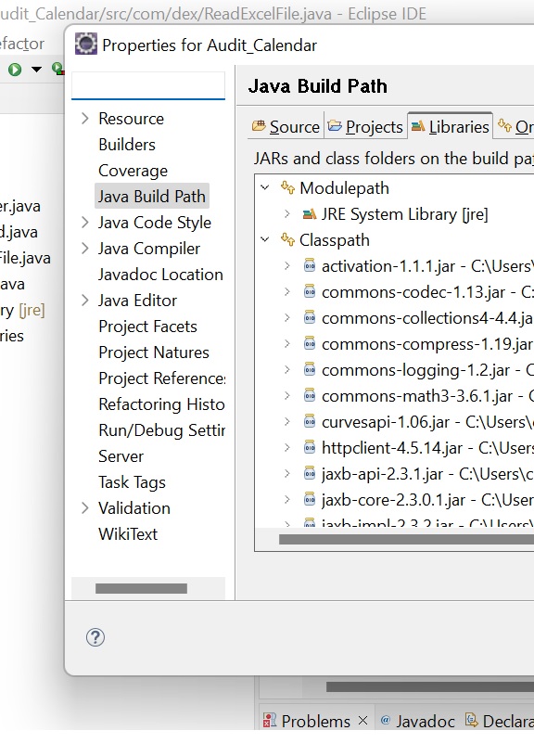Open the Problems view tab
Image resolution: width=534 pixels, height=756 pixels.
tap(315, 721)
